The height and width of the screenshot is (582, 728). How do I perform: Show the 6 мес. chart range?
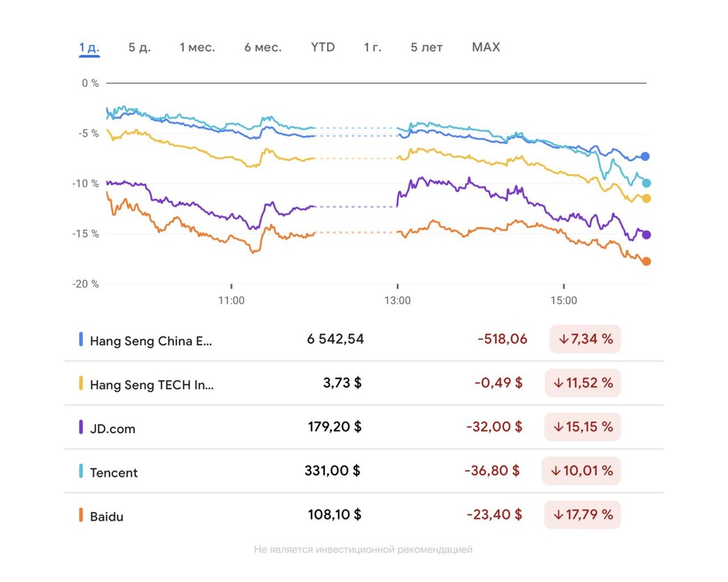coord(263,47)
